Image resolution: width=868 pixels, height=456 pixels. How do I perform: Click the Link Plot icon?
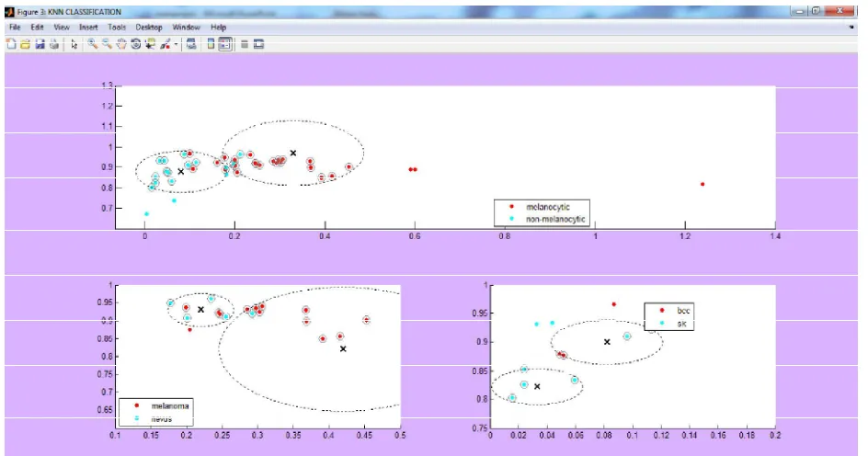pos(191,44)
